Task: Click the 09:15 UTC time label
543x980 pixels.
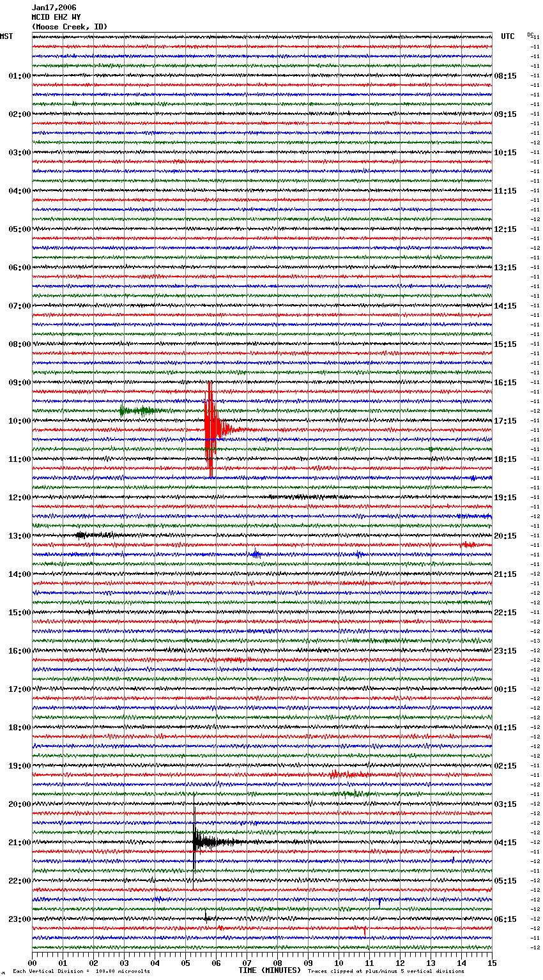Action: [505, 114]
